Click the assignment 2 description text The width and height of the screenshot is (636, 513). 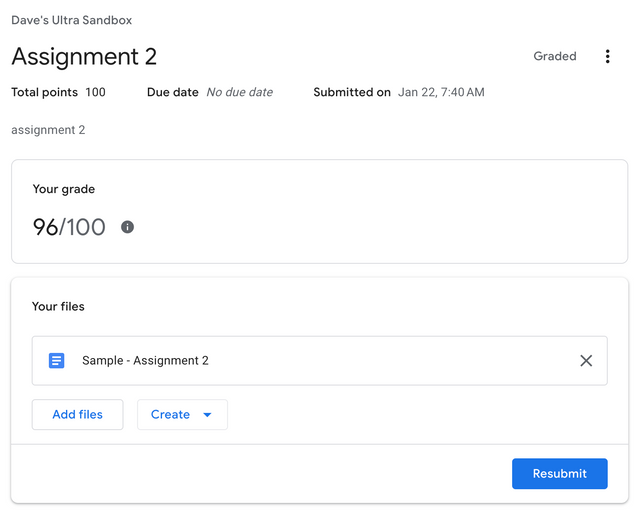48,130
